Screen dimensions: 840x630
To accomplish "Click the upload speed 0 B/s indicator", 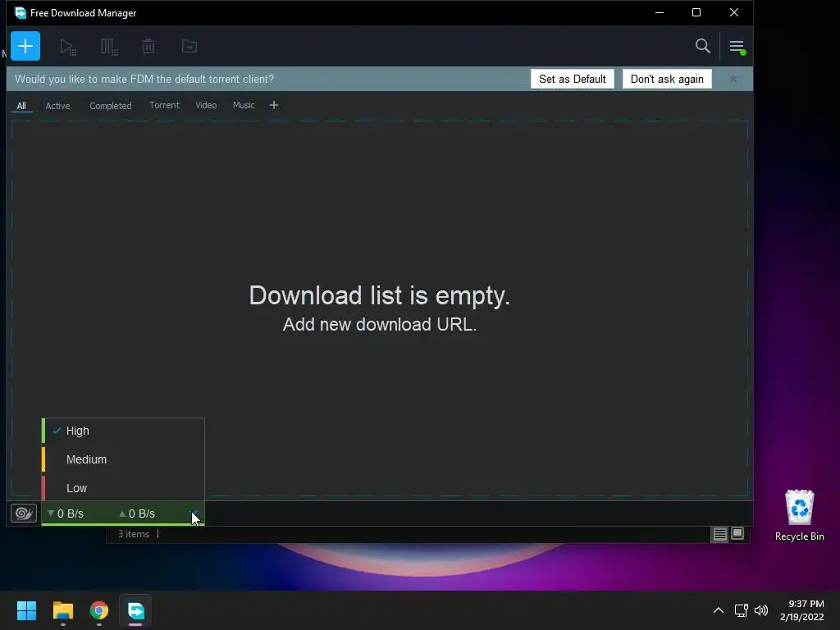I will [137, 514].
